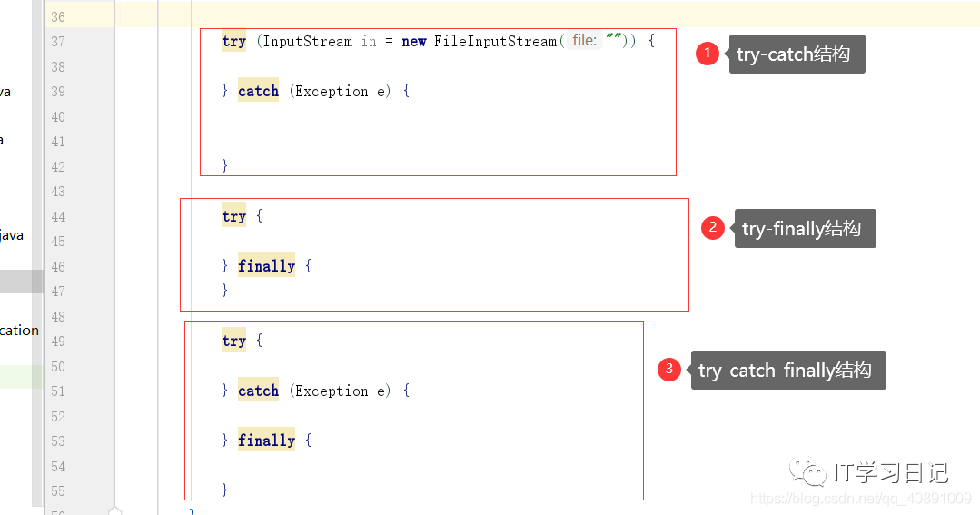Click line number 37 in the gutter

(58, 42)
